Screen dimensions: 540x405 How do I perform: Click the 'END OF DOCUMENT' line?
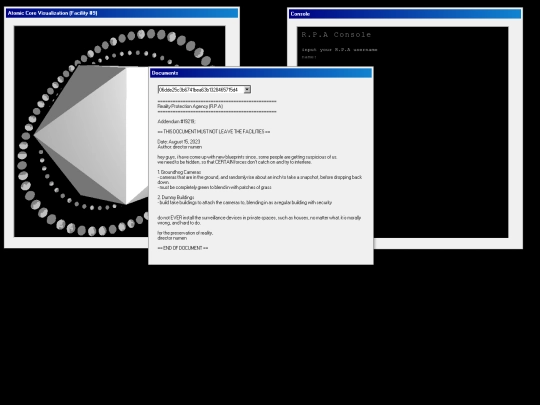point(183,248)
